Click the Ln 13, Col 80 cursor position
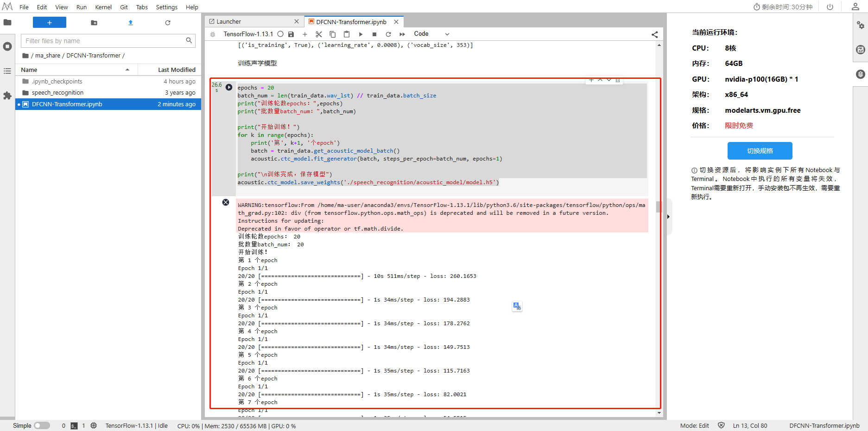Image resolution: width=868 pixels, height=431 pixels. click(750, 425)
